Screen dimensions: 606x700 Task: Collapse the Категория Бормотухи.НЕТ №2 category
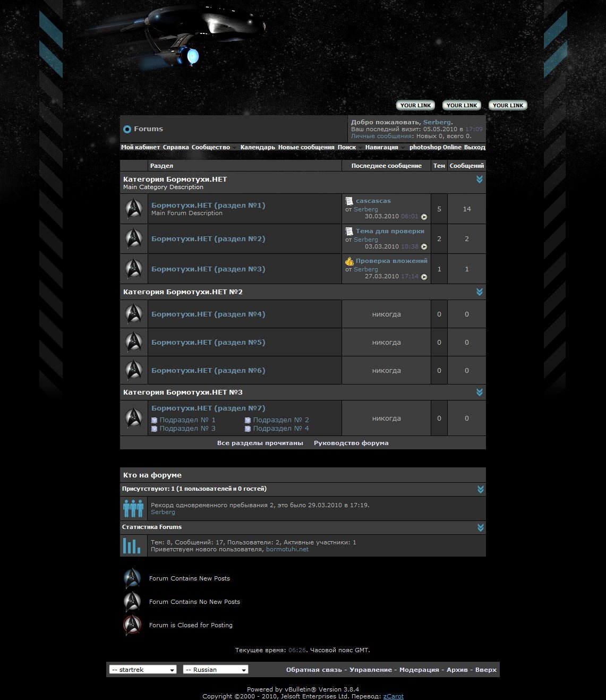pos(480,292)
